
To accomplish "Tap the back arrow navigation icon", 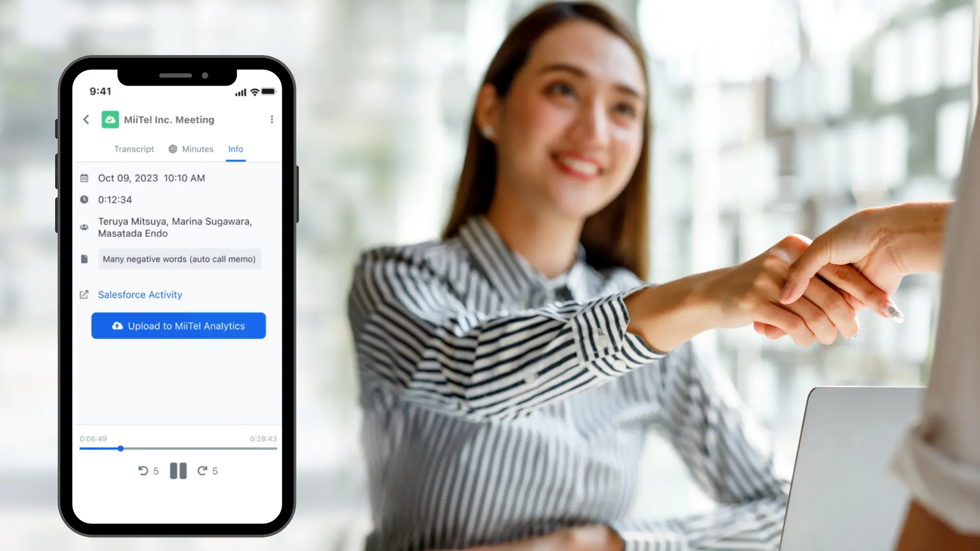I will [x=86, y=119].
